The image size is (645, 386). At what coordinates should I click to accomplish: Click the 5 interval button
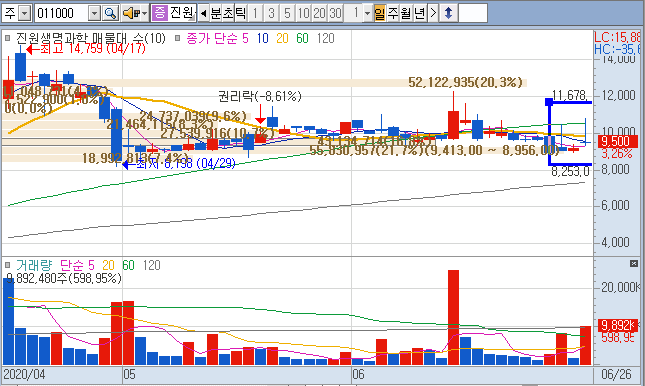pos(287,13)
